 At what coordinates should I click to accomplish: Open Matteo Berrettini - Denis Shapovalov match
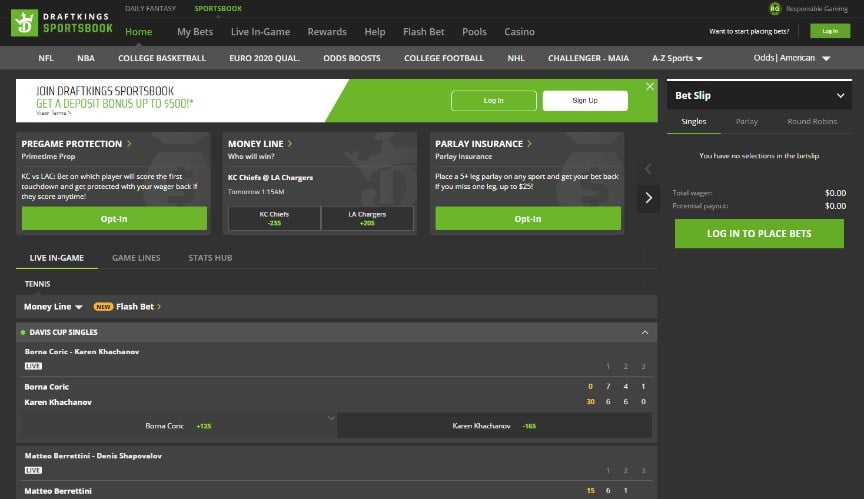93,456
